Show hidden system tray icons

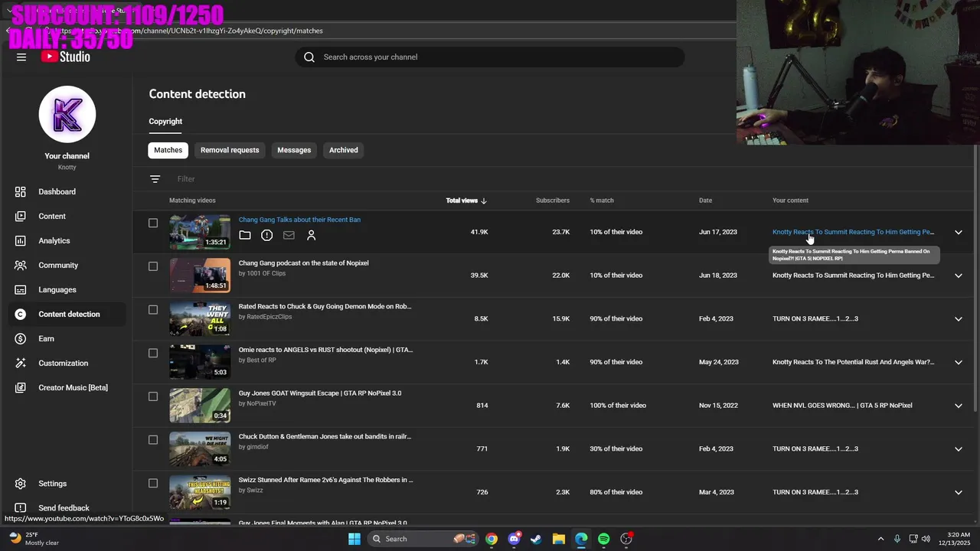click(880, 539)
